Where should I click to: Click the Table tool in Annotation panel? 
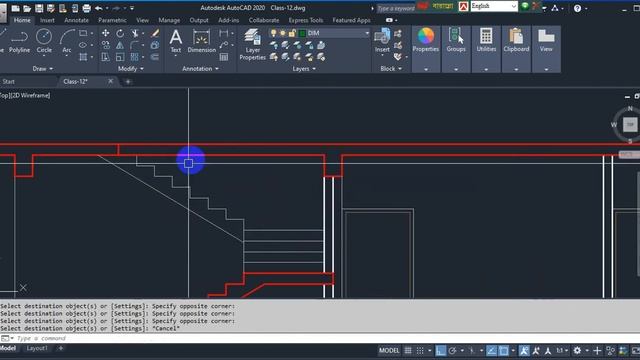click(224, 57)
